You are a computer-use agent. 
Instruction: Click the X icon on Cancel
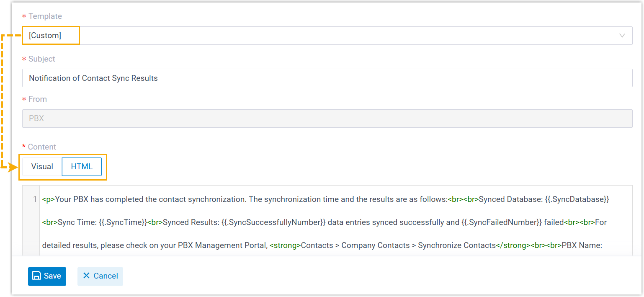(x=87, y=276)
